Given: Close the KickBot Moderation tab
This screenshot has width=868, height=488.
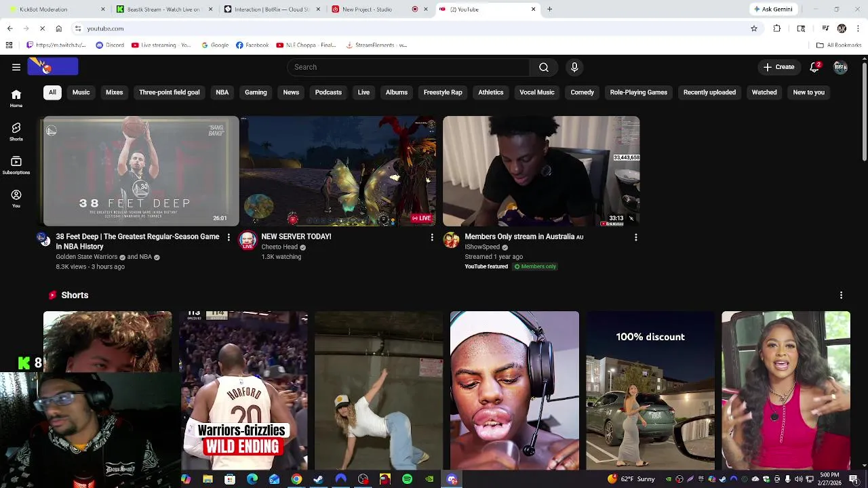Looking at the screenshot, I should coord(103,9).
